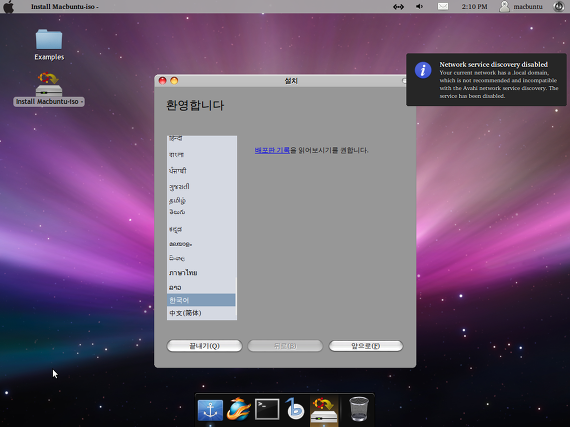
Task: Launch the web browser globe in dock
Action: click(238, 409)
